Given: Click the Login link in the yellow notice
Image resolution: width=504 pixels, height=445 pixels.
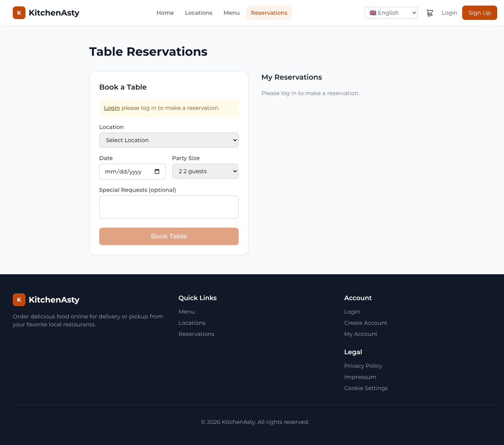Looking at the screenshot, I should coord(112,107).
